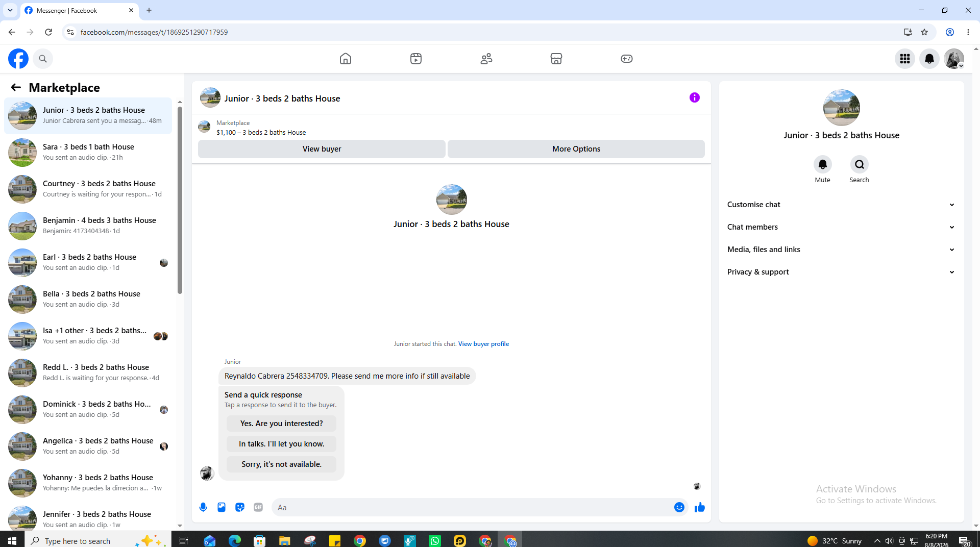980x547 pixels.
Task: Search in conversation via Search icon
Action: [860, 164]
